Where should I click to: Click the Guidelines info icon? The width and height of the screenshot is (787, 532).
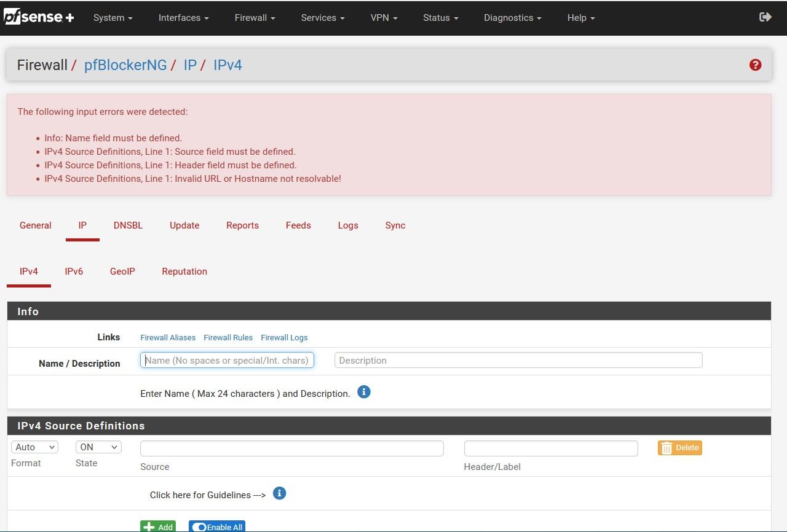click(x=279, y=493)
